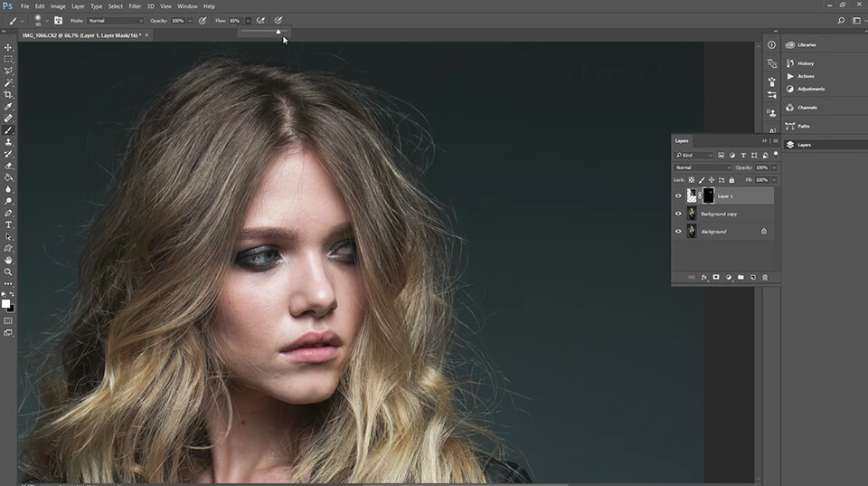This screenshot has width=868, height=486.
Task: Open layer Kind filter dropdown
Action: click(x=693, y=155)
